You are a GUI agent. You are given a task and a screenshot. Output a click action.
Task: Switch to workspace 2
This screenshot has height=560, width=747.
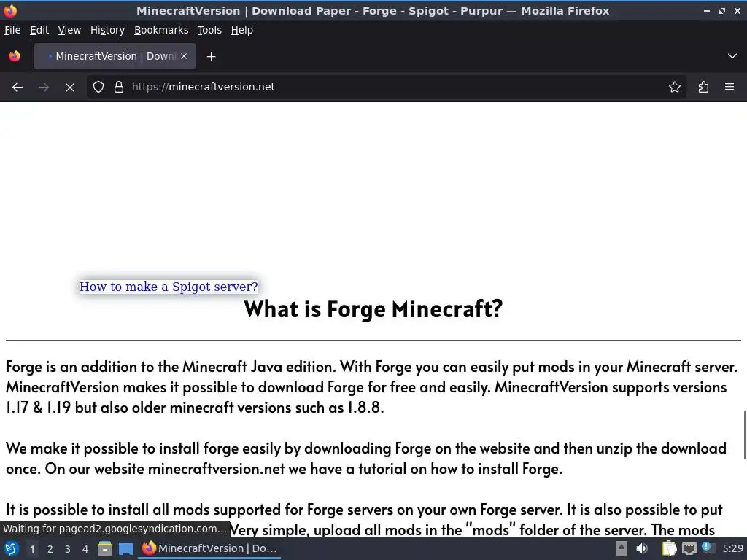point(50,549)
